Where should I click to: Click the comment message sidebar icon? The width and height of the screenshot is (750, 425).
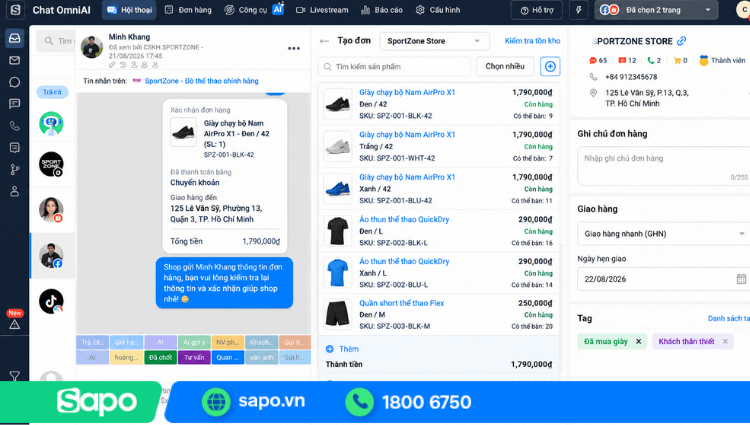click(x=14, y=104)
